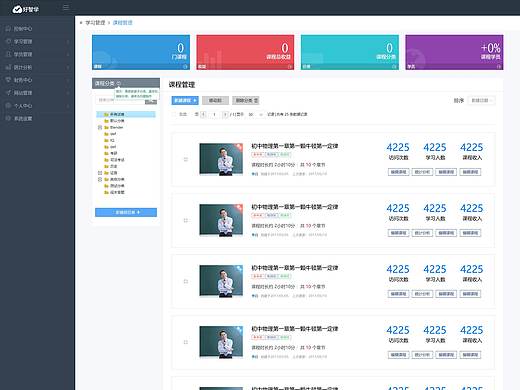Open the 排序 sort dropdown
Viewport: 520px width, 390px height.
[481, 100]
